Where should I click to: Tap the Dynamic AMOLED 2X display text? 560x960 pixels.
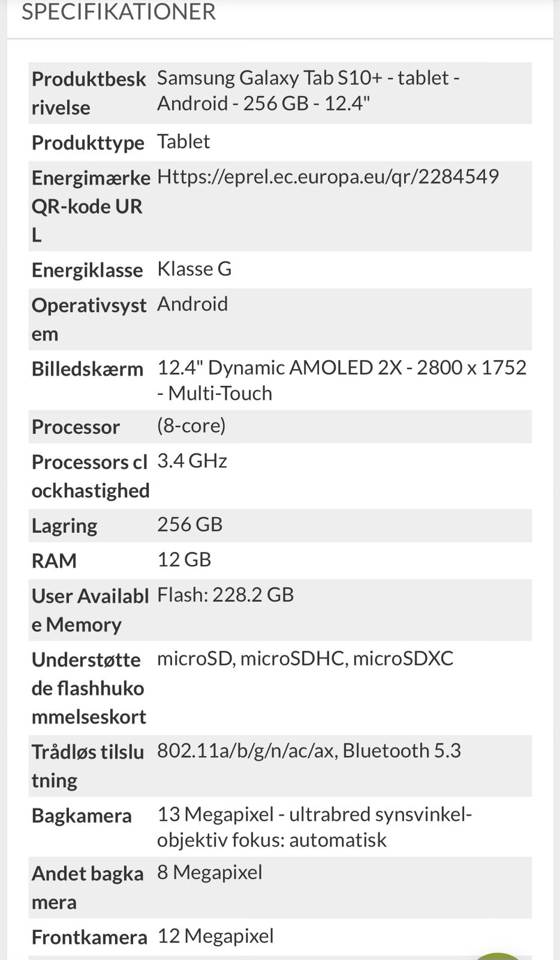[x=342, y=380]
